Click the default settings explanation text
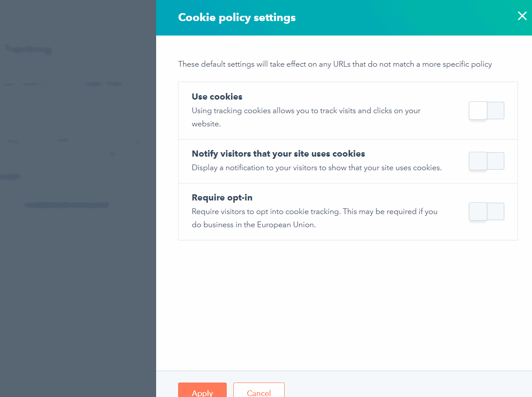The image size is (532, 397). click(334, 64)
